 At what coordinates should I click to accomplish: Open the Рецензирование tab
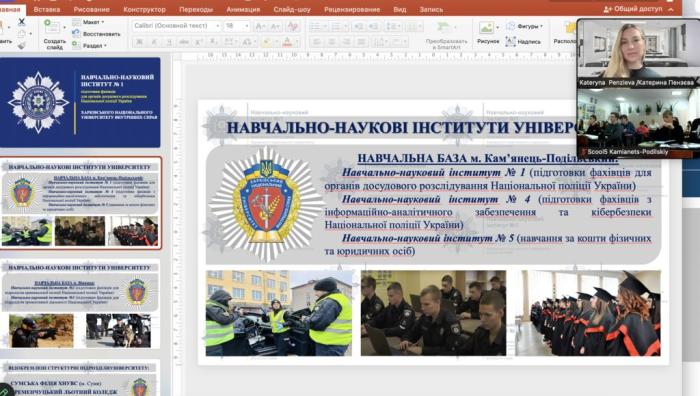click(352, 9)
